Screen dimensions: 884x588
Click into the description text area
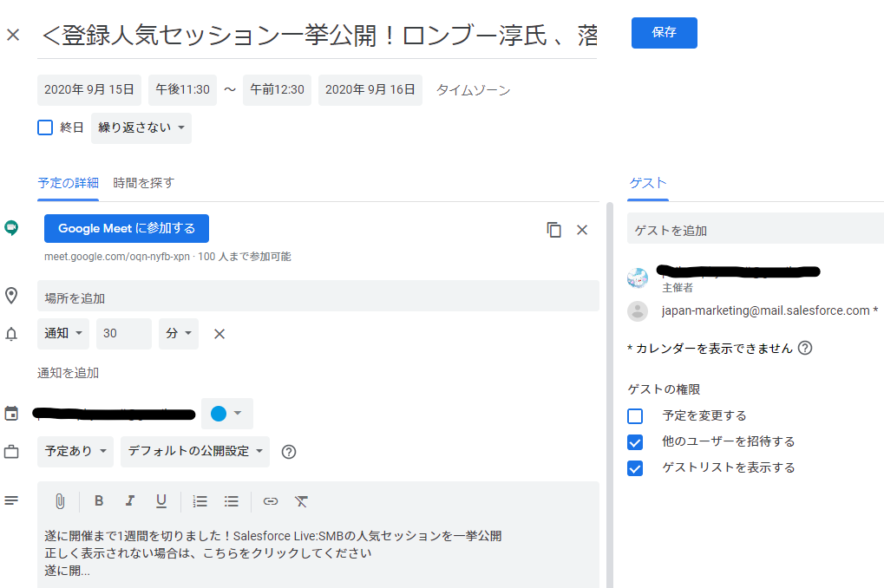coord(318,552)
